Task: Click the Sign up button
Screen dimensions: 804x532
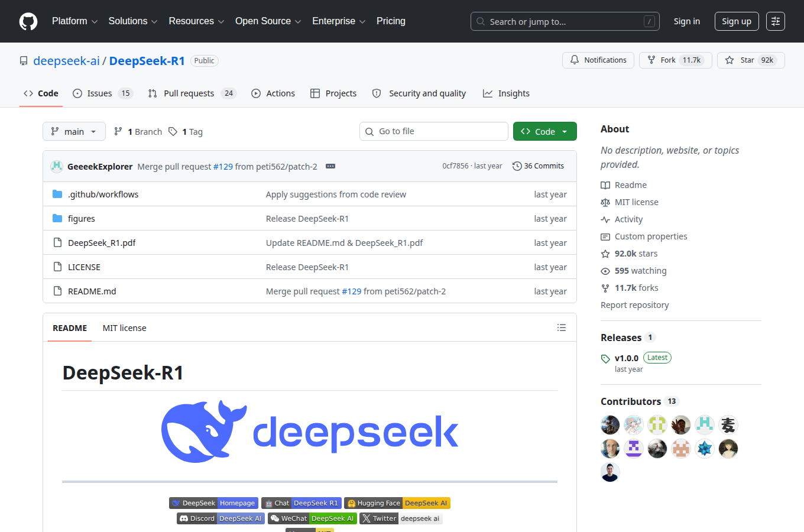Action: pos(736,21)
